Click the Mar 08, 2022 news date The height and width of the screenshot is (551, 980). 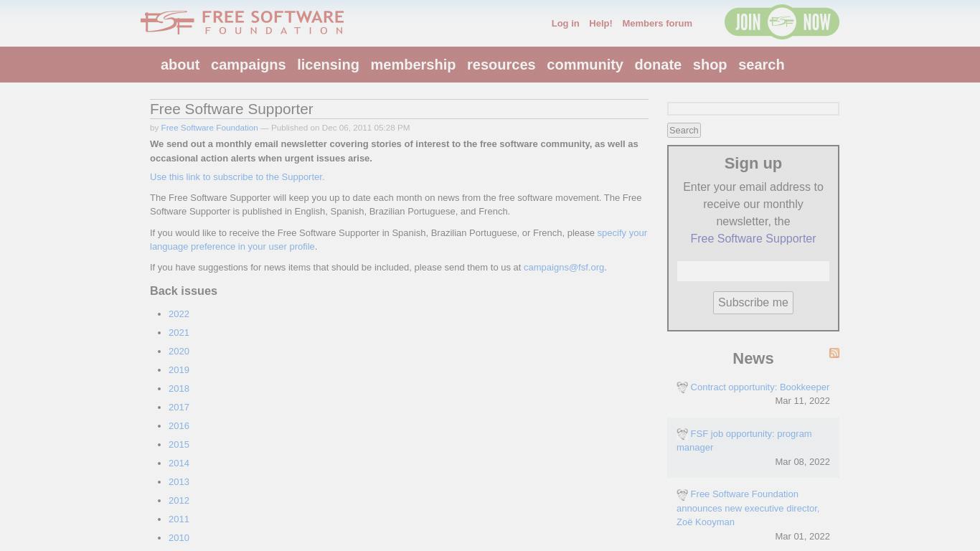[802, 462]
